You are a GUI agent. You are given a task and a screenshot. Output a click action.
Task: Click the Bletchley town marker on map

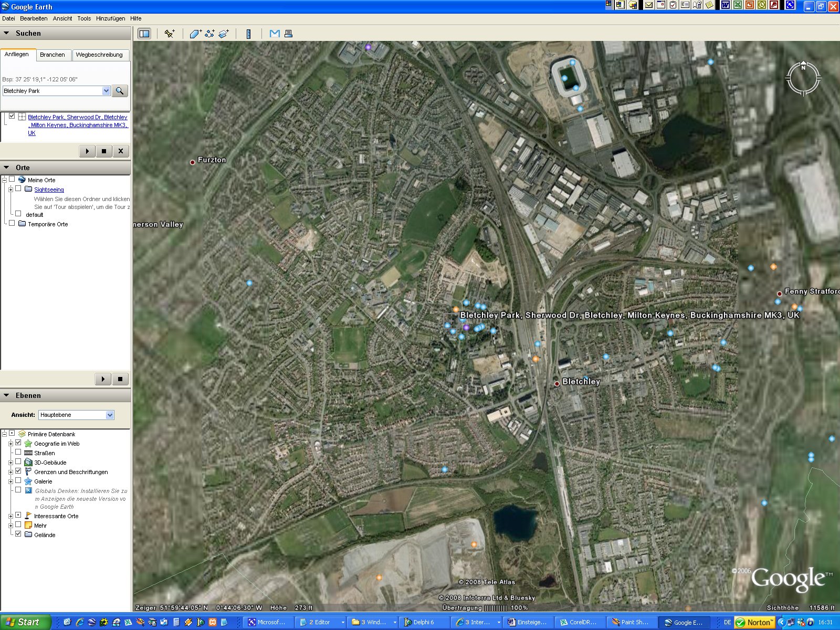[557, 384]
